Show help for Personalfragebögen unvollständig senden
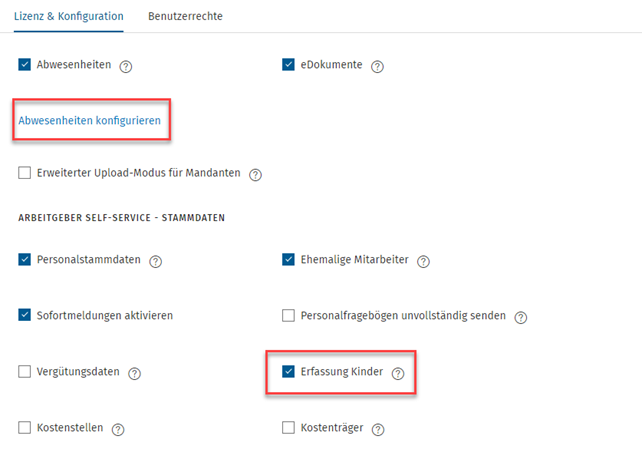The image size is (642, 449). [x=521, y=317]
